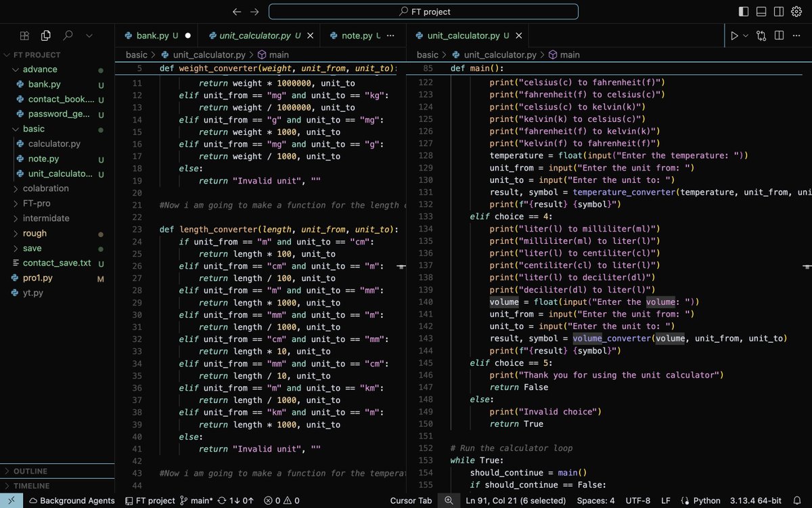Viewport: 812px width, 508px height.
Task: Open contact_save.txt in the explorer
Action: pyautogui.click(x=57, y=263)
